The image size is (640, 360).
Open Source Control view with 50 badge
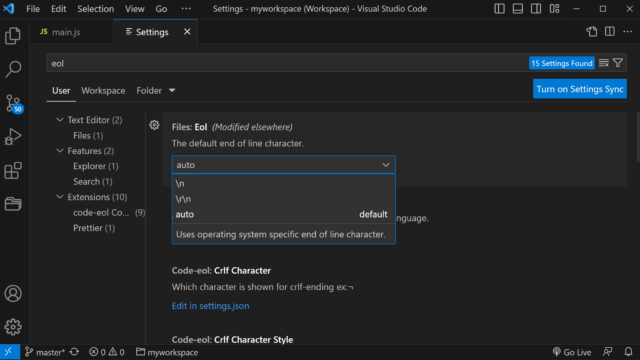(x=13, y=103)
